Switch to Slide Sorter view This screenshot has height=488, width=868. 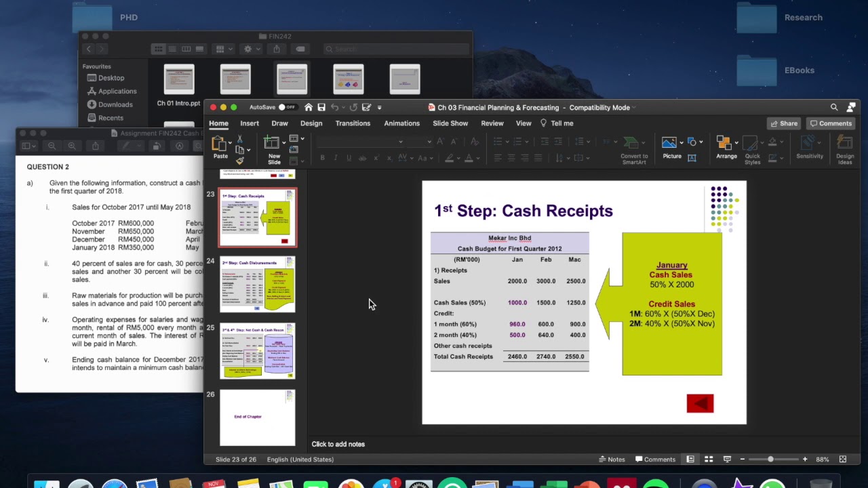pyautogui.click(x=709, y=460)
